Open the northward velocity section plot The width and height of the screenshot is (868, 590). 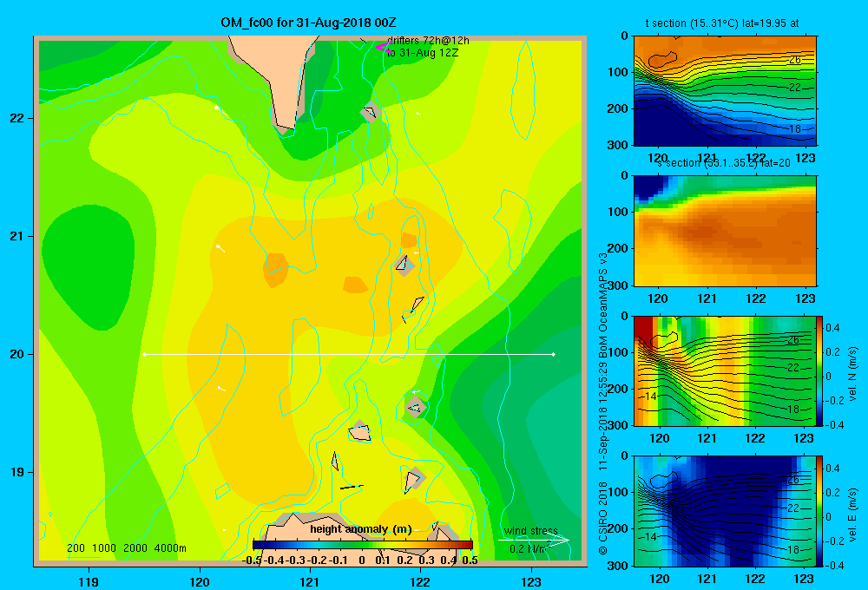pyautogui.click(x=725, y=370)
